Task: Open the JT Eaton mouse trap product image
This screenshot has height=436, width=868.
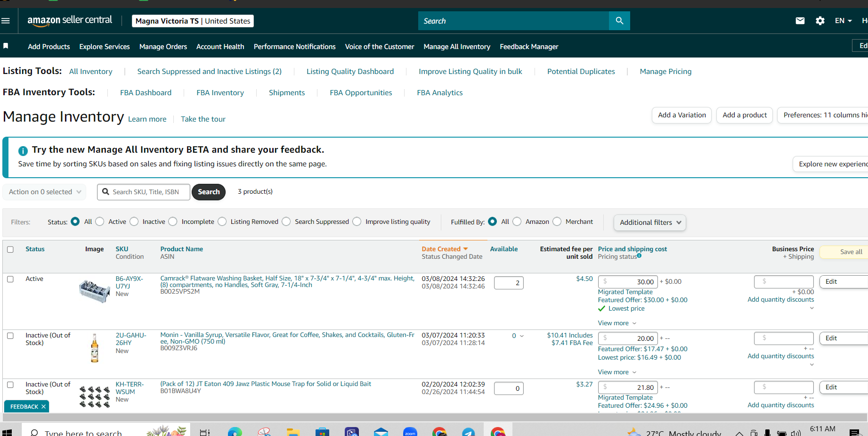Action: point(95,397)
